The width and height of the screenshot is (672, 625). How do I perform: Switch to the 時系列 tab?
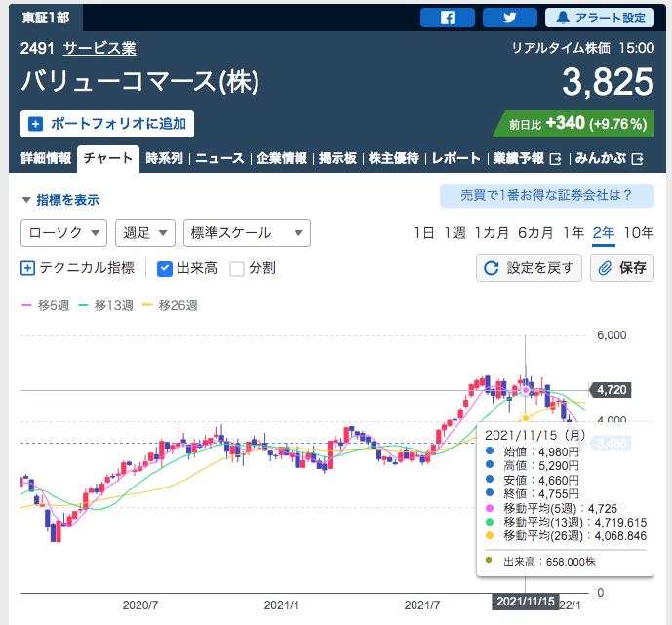(x=164, y=158)
